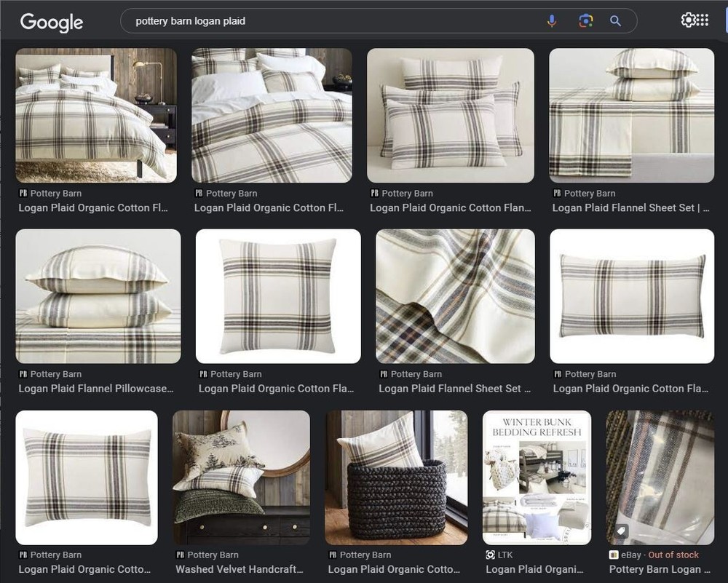Screen dimensions: 728x583
Task: Click the search box with 'pottery barn logan plaid'
Action: coord(328,21)
